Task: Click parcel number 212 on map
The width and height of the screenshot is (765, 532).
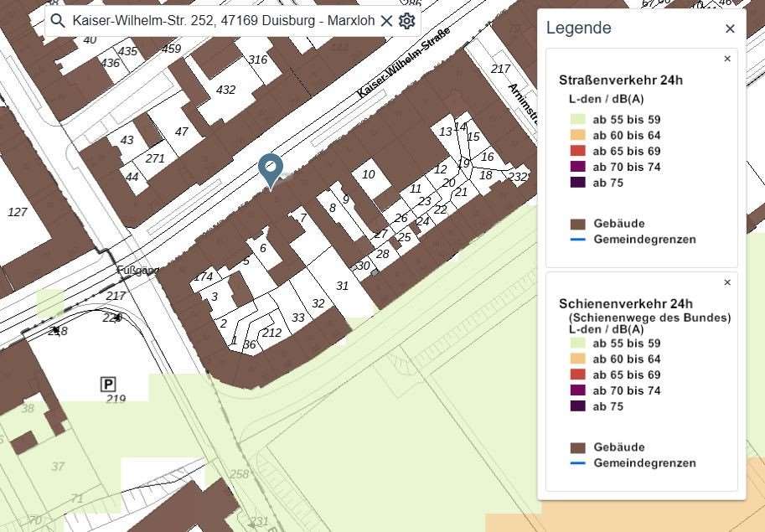Action: [271, 333]
